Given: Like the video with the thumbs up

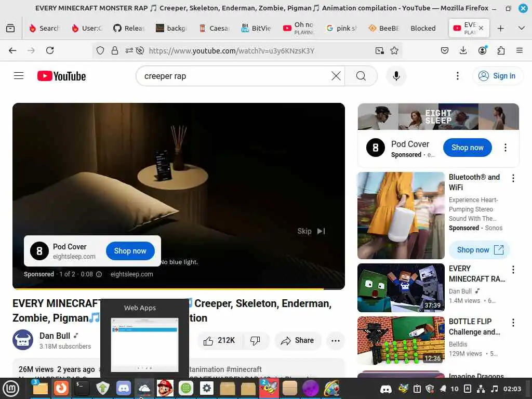Looking at the screenshot, I should (x=220, y=340).
